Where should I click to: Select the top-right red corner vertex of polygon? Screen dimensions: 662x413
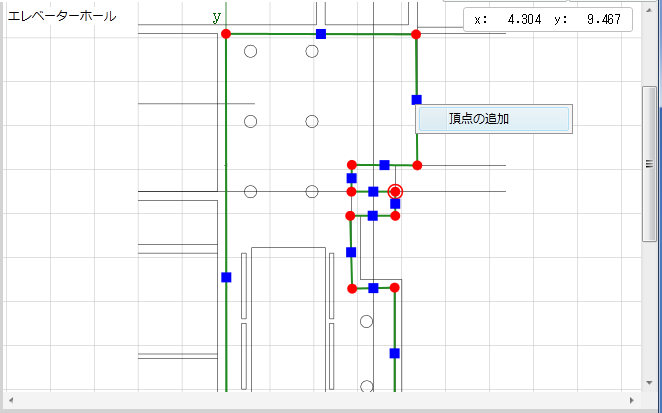[416, 34]
